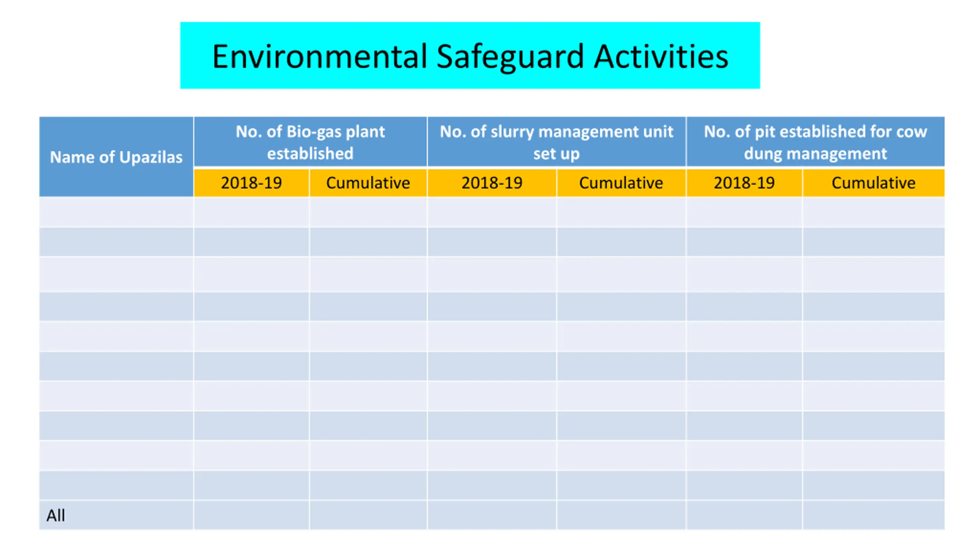Select '2018-19' under cow dung pit column
This screenshot has width=980, height=551.
[744, 183]
